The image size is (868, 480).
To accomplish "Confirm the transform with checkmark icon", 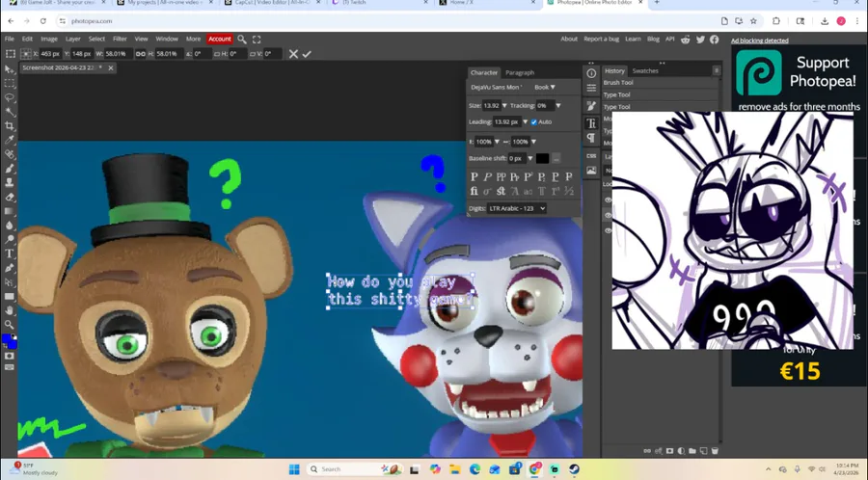I will [307, 54].
